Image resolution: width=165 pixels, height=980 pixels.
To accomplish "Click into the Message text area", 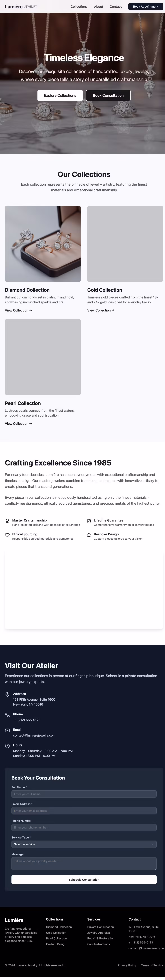I will click(x=84, y=863).
